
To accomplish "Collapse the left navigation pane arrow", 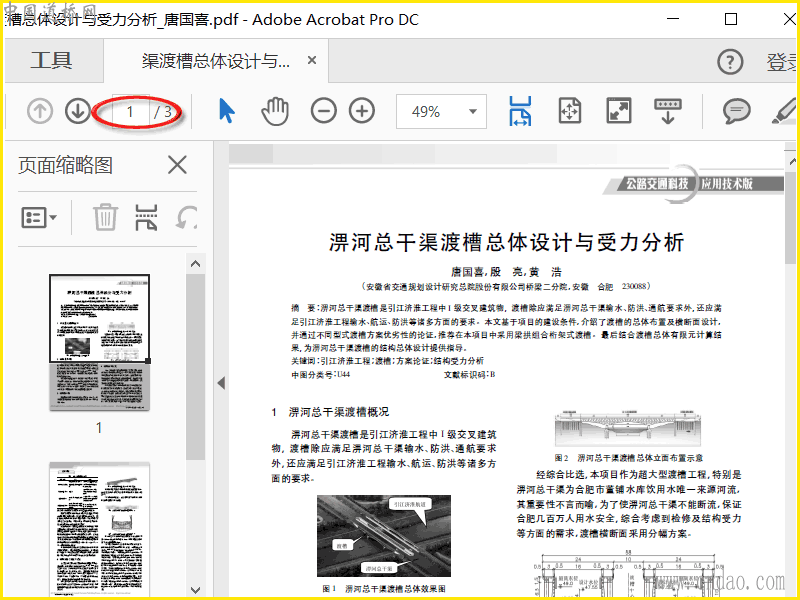I will coord(221,383).
